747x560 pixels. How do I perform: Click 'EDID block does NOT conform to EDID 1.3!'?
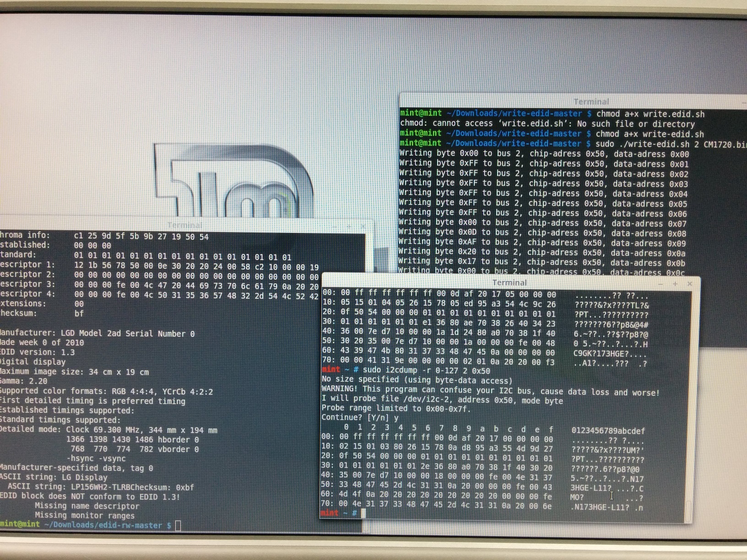[x=90, y=496]
